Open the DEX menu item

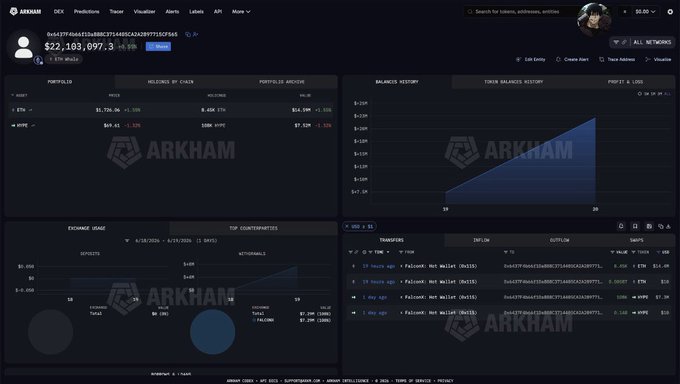[59, 12]
